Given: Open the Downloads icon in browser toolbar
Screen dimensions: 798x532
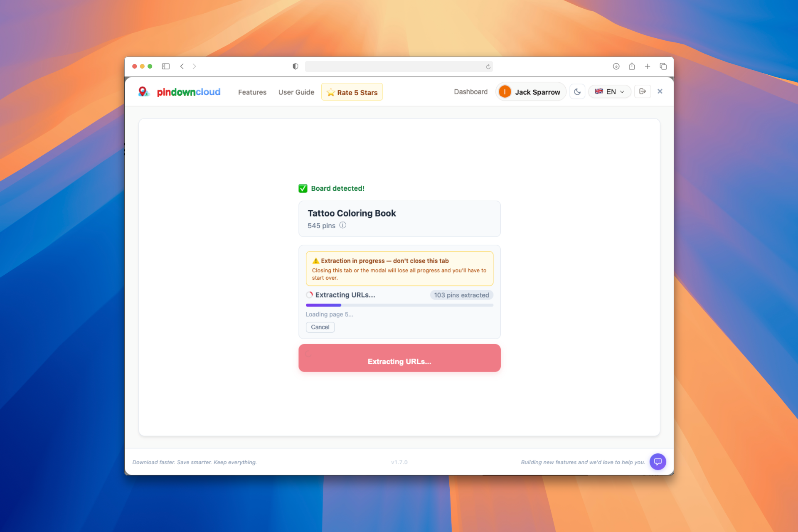Looking at the screenshot, I should tap(616, 66).
